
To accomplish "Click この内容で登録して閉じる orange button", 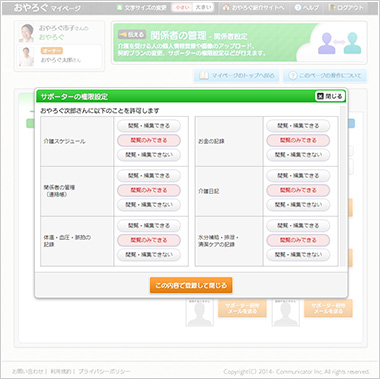I will click(191, 285).
